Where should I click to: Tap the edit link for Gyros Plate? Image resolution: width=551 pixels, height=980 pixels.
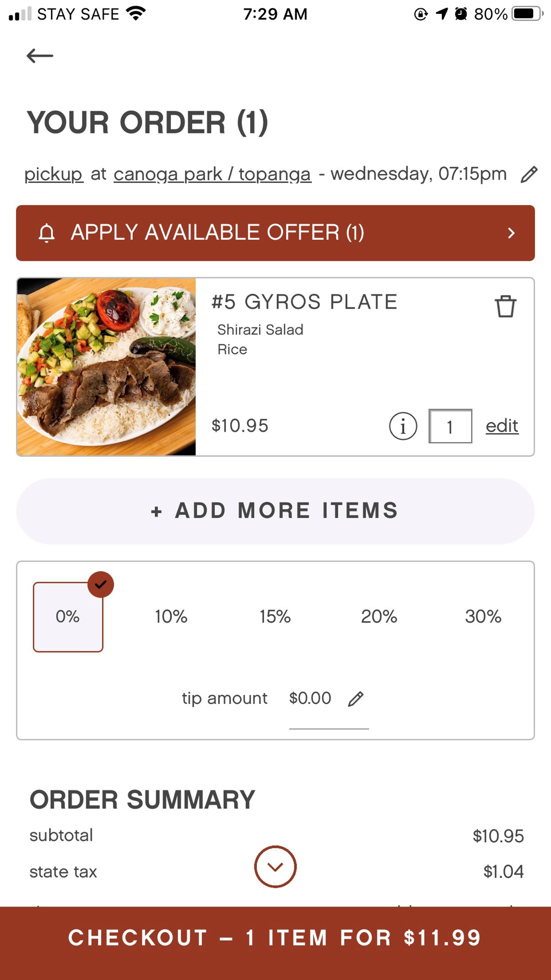click(502, 426)
